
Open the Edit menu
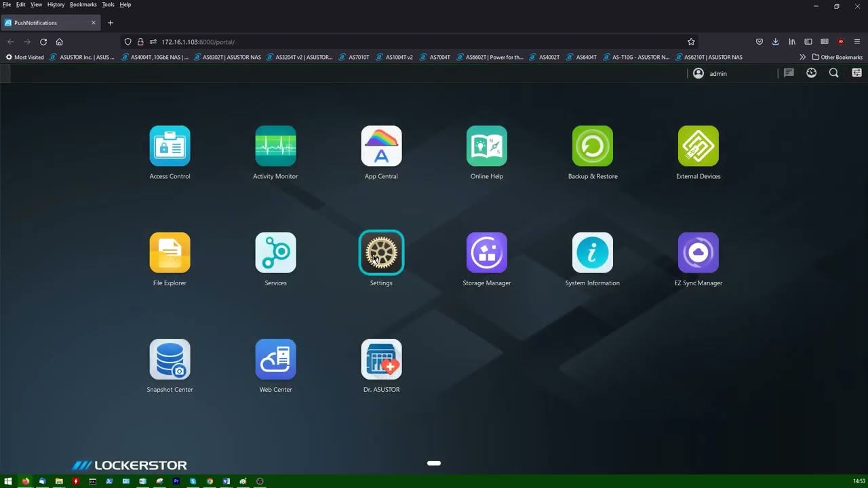click(x=21, y=5)
